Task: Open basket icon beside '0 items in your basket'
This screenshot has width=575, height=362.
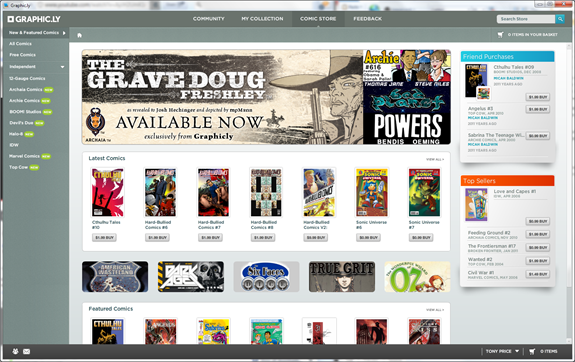Action: click(x=500, y=34)
